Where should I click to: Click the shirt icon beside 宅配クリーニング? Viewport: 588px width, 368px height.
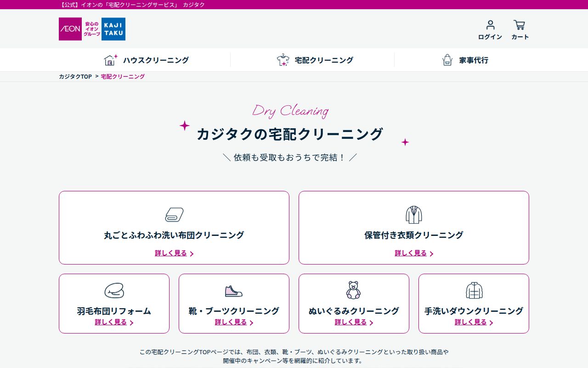pyautogui.click(x=283, y=60)
